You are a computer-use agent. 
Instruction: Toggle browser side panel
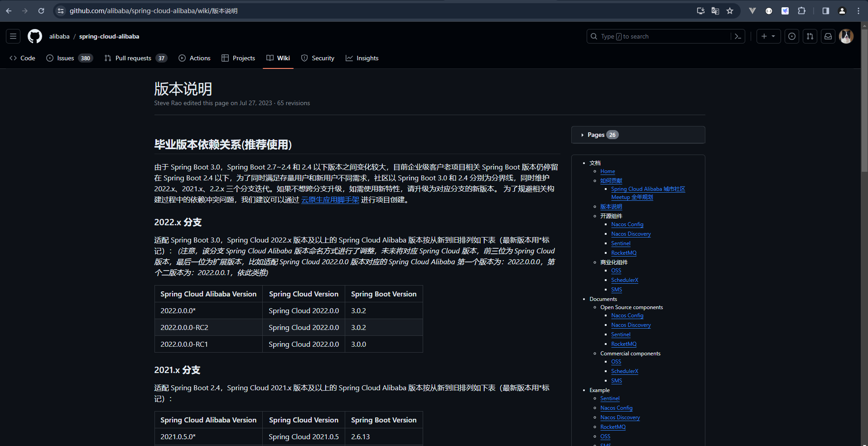tap(825, 11)
